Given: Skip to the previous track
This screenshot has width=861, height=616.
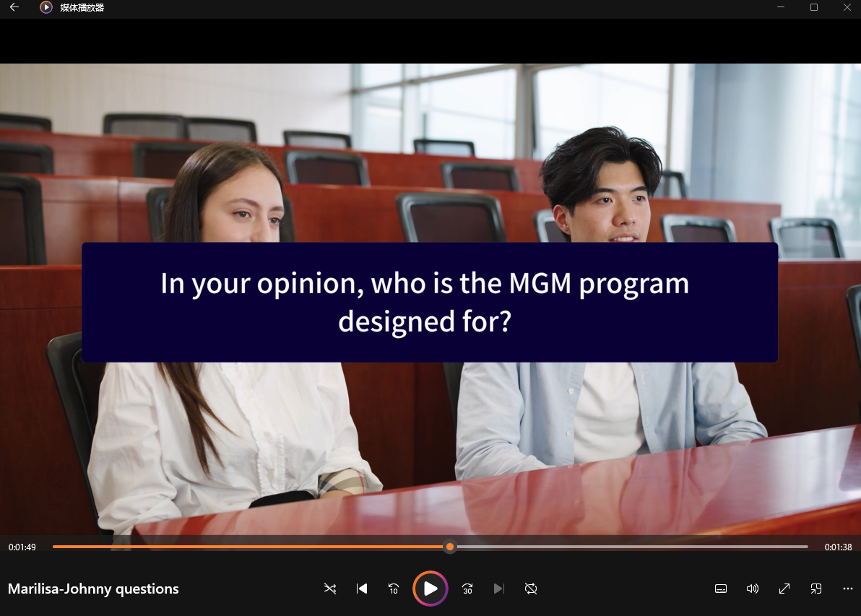Looking at the screenshot, I should tap(361, 589).
